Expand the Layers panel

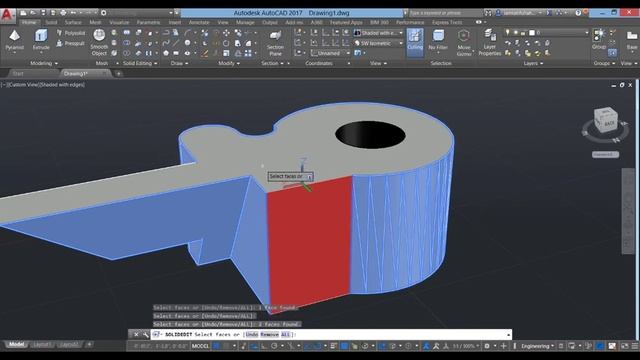(533, 63)
